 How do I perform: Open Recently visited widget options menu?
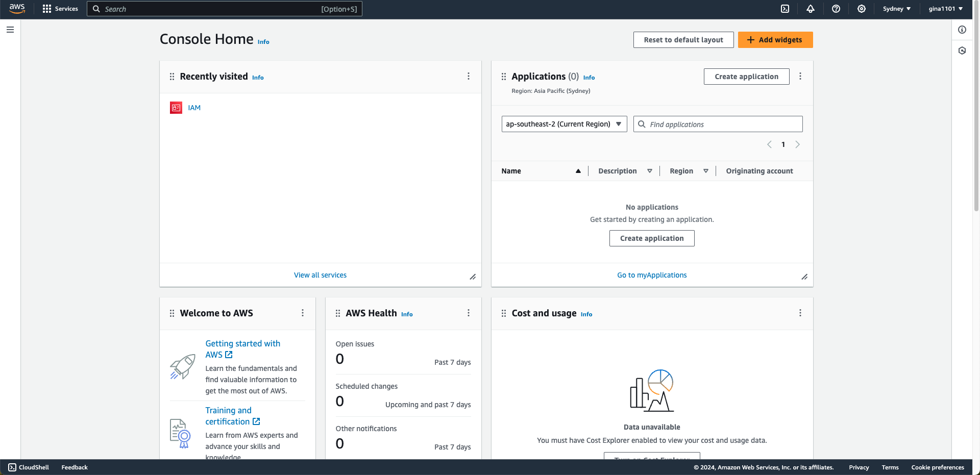[x=469, y=76]
